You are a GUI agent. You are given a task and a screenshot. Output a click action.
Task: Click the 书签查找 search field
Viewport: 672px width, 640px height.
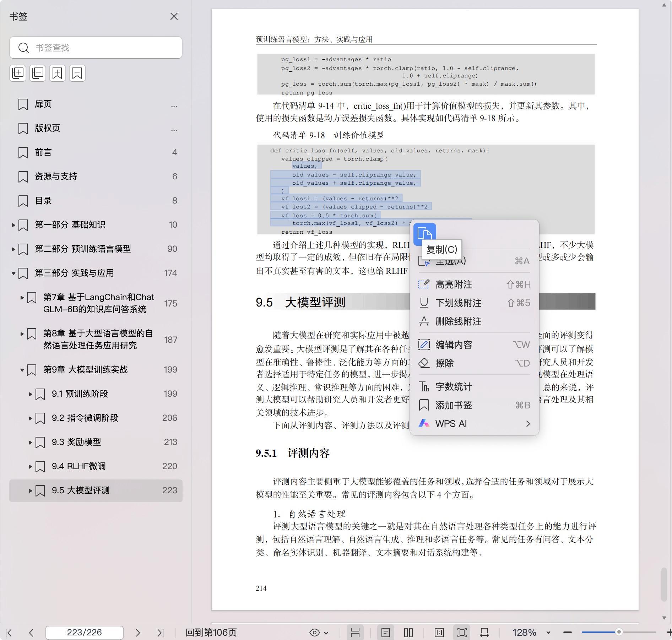[x=96, y=48]
